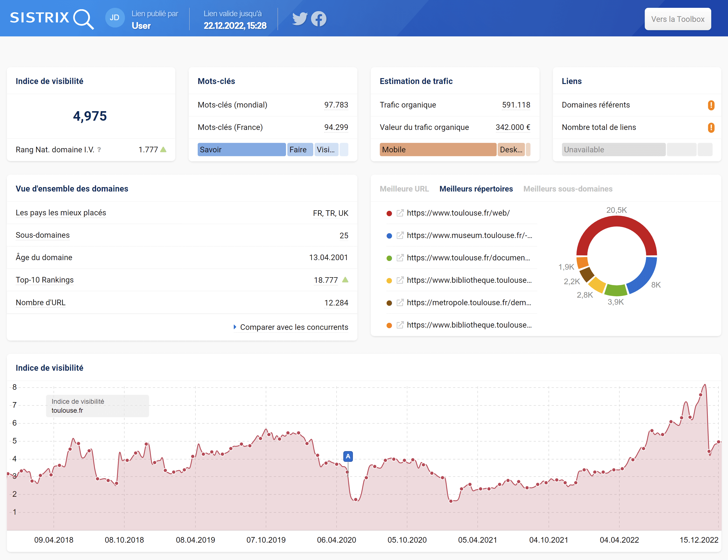Image resolution: width=728 pixels, height=560 pixels.
Task: Click the Savoir keyword intent bar
Action: point(242,150)
